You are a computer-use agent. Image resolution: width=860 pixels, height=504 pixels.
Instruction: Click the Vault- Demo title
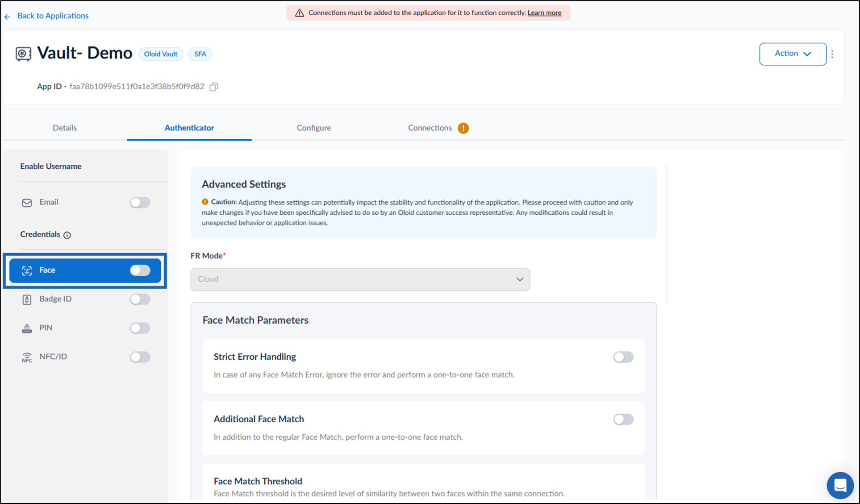84,53
